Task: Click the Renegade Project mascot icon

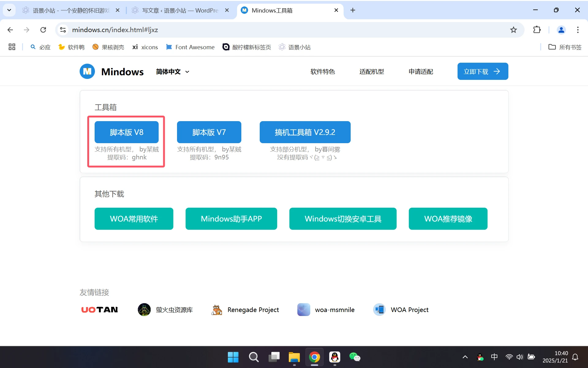Action: (x=217, y=309)
